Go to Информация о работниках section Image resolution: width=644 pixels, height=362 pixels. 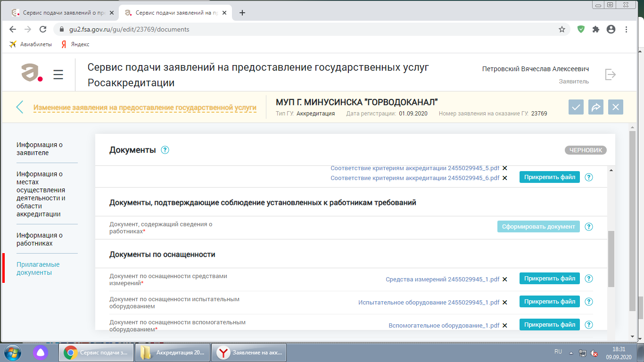pos(40,239)
